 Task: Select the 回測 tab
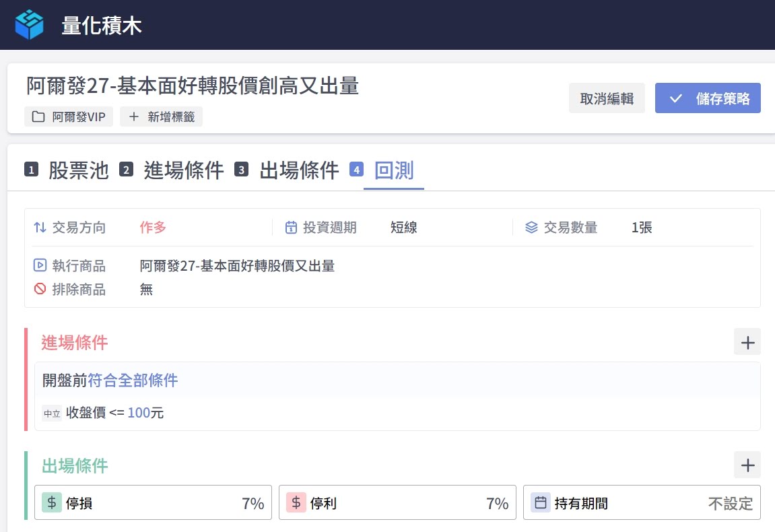(x=393, y=170)
